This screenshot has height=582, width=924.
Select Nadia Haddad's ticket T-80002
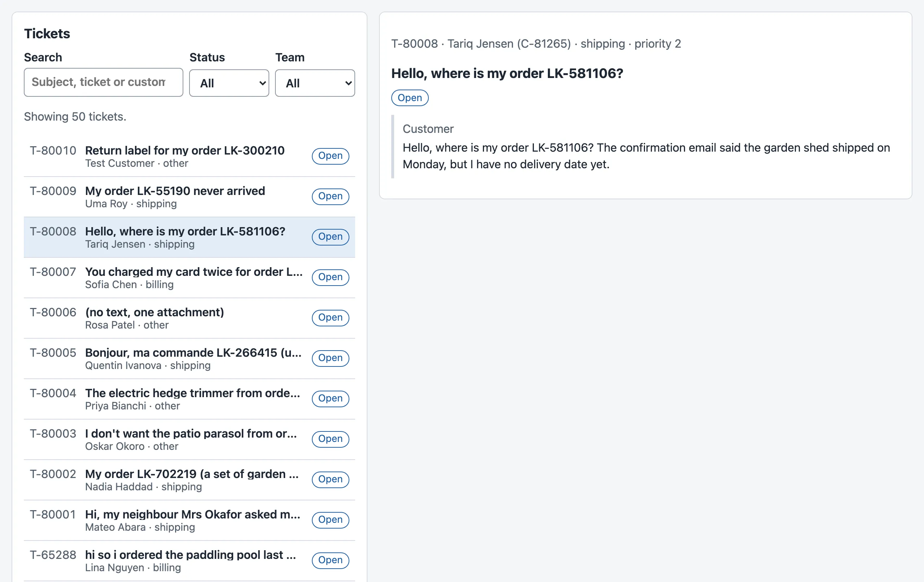point(189,480)
